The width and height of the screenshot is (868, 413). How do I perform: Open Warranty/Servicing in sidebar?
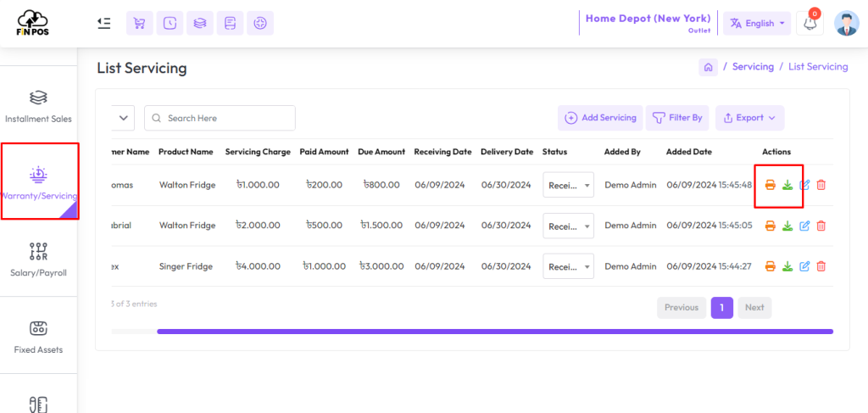[x=39, y=181]
